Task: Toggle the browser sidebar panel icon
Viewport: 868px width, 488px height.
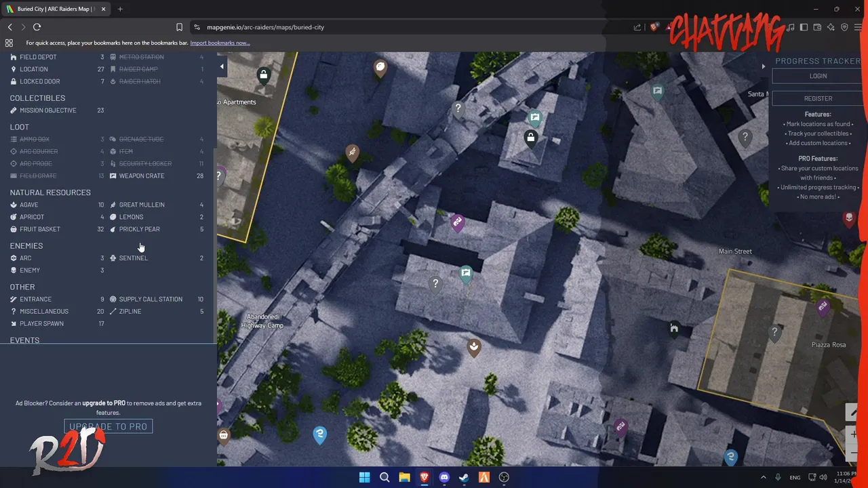Action: pos(804,27)
